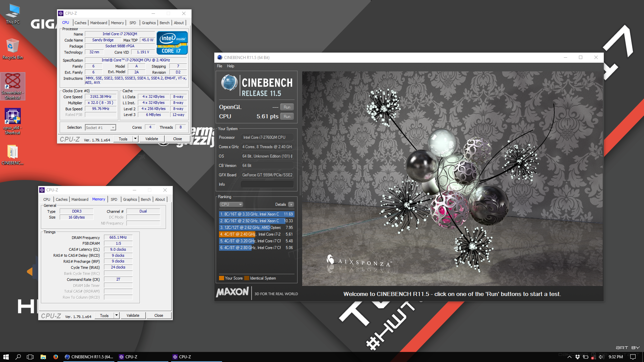Open the network Wi-Fi tray icon
Screen dimensions: 644x362
(593, 357)
